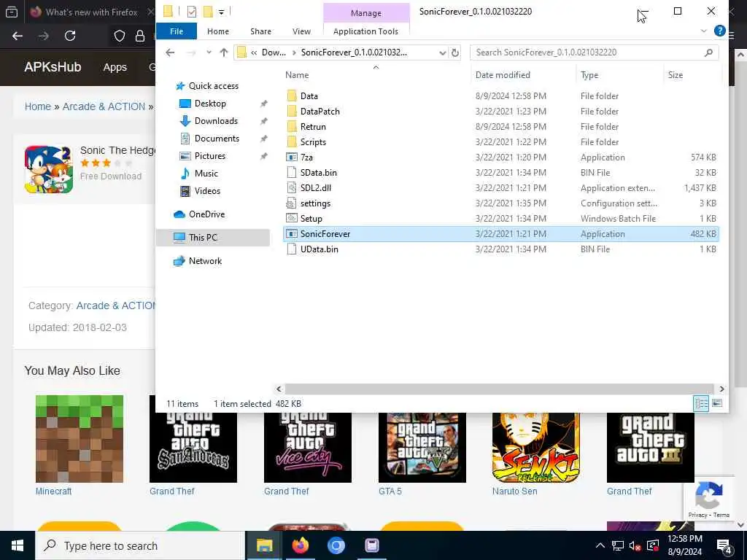Click the Manage contextual tab
This screenshot has width=747, height=560.
[x=366, y=13]
